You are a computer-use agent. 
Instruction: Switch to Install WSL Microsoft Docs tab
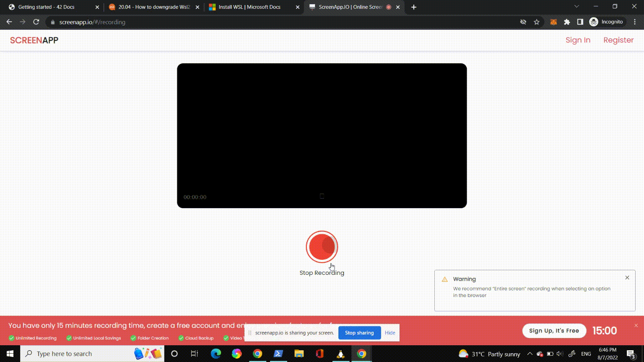(x=254, y=7)
